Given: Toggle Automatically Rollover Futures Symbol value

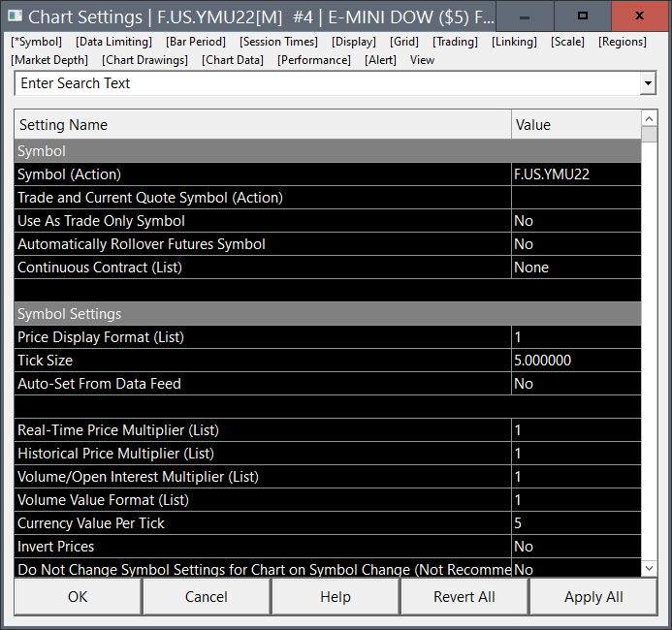Looking at the screenshot, I should click(576, 244).
